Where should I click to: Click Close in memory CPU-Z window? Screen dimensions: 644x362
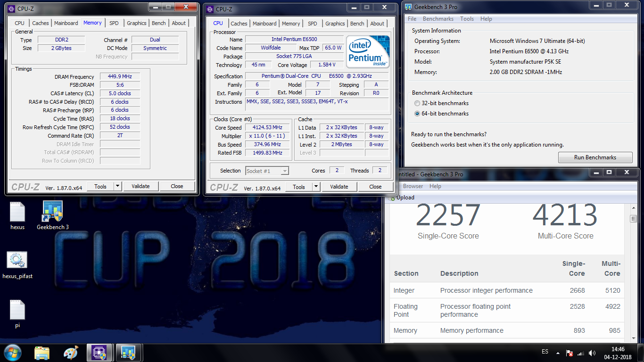tap(177, 186)
